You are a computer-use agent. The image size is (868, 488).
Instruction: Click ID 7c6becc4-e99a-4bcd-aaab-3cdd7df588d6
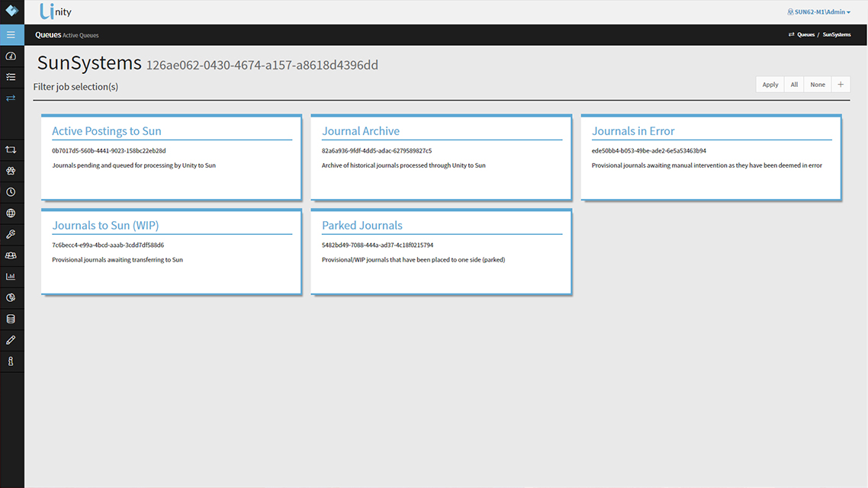pyautogui.click(x=108, y=245)
